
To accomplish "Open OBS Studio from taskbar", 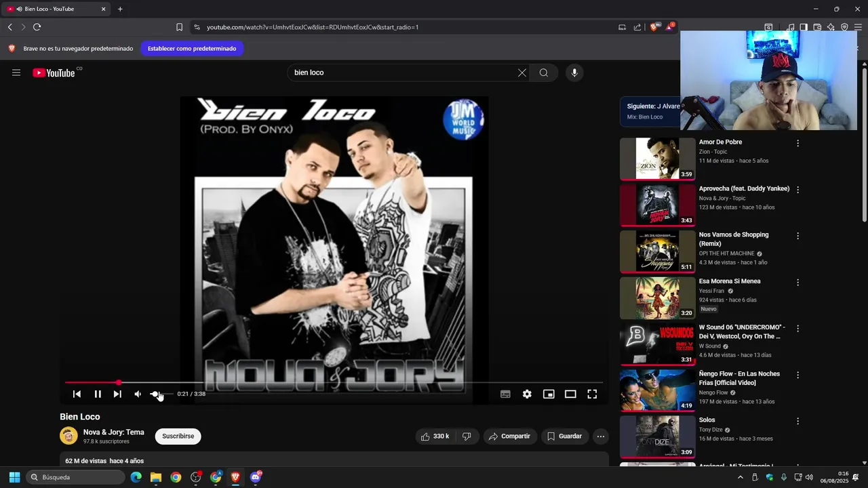I will coord(196,477).
